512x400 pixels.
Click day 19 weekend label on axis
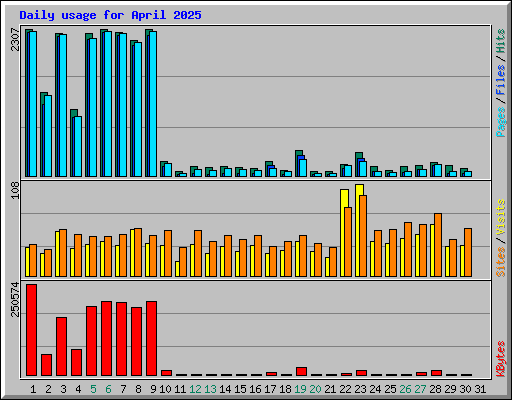coord(300,389)
